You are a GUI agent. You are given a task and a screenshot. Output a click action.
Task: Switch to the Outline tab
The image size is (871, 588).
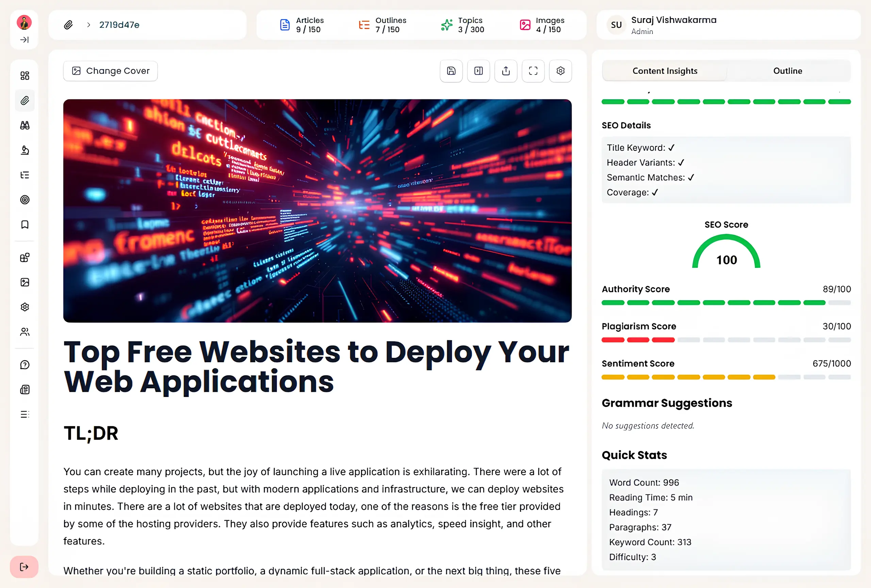(x=787, y=71)
